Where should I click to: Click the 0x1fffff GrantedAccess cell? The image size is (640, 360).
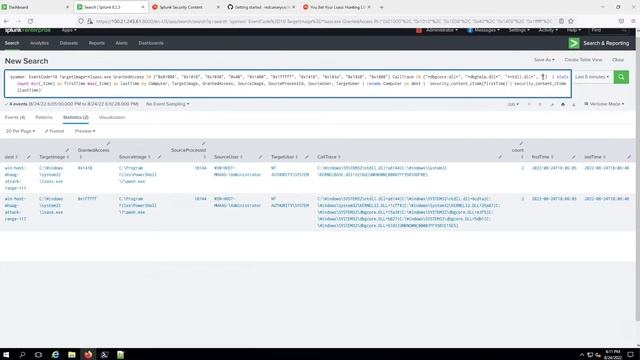(x=87, y=199)
